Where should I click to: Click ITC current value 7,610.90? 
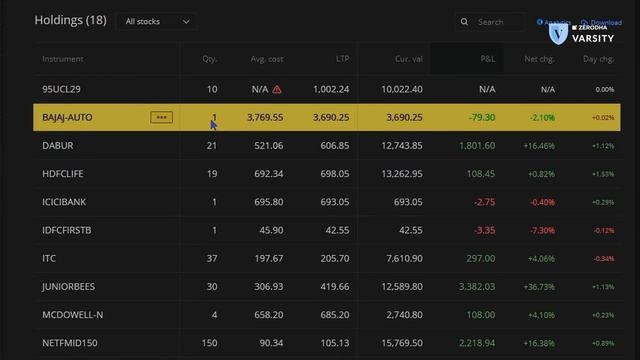pyautogui.click(x=404, y=258)
